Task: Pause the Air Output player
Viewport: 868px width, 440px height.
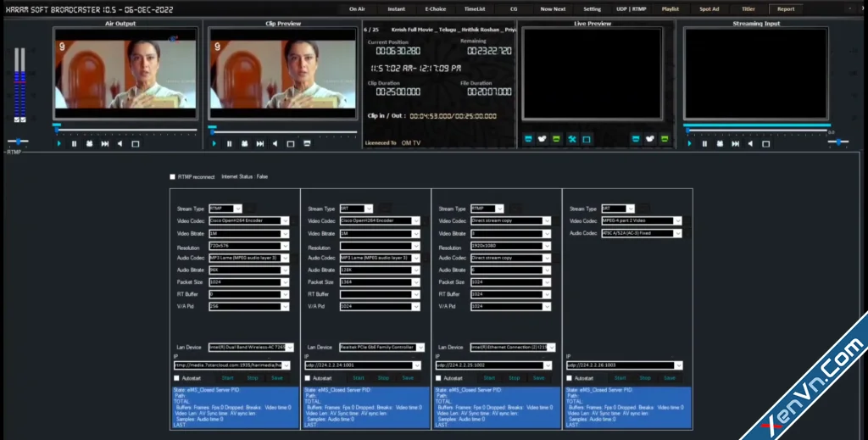Action: [x=75, y=144]
